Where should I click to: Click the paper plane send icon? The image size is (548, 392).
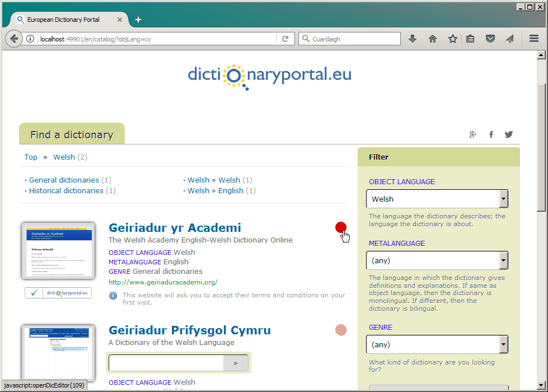pyautogui.click(x=510, y=39)
